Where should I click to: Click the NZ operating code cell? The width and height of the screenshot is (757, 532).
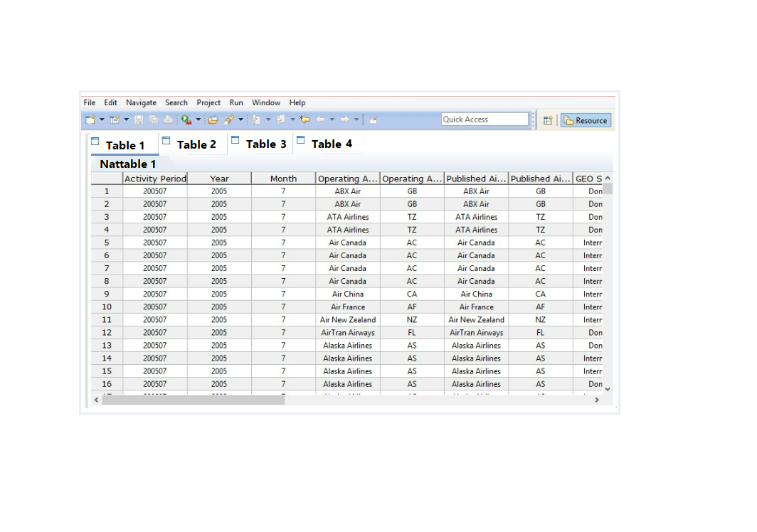coord(412,319)
